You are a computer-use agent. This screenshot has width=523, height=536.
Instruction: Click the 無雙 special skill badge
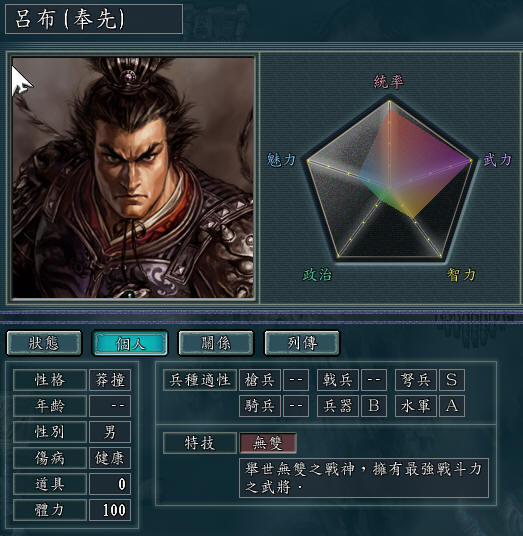[268, 443]
